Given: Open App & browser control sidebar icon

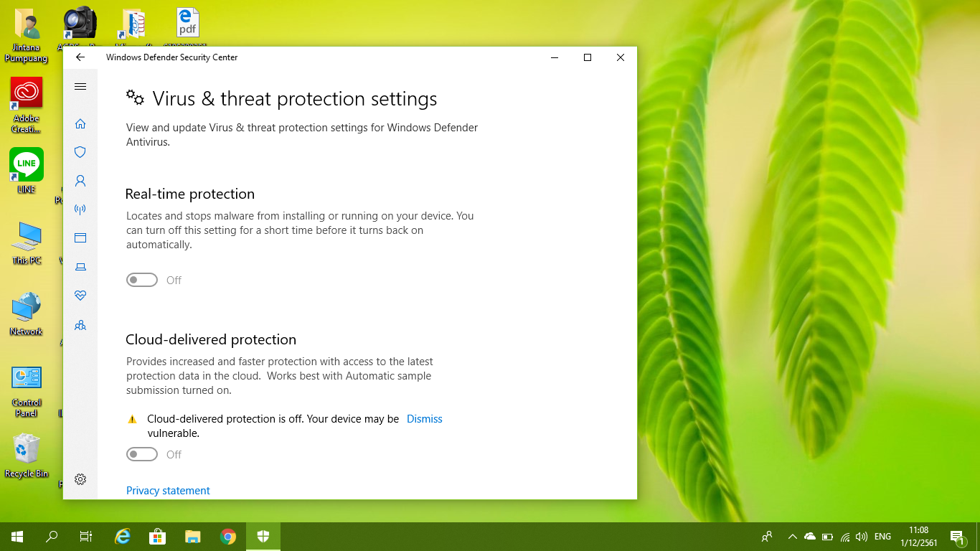Looking at the screenshot, I should point(80,238).
